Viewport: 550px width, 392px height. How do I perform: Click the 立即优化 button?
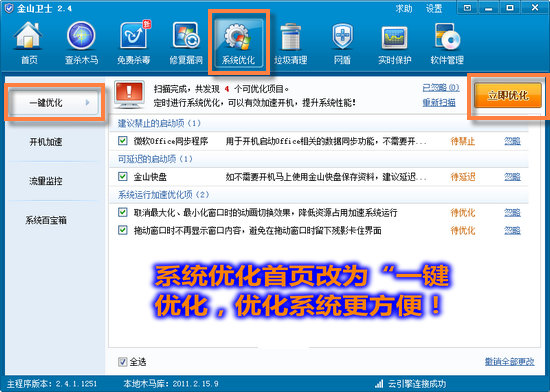click(508, 95)
